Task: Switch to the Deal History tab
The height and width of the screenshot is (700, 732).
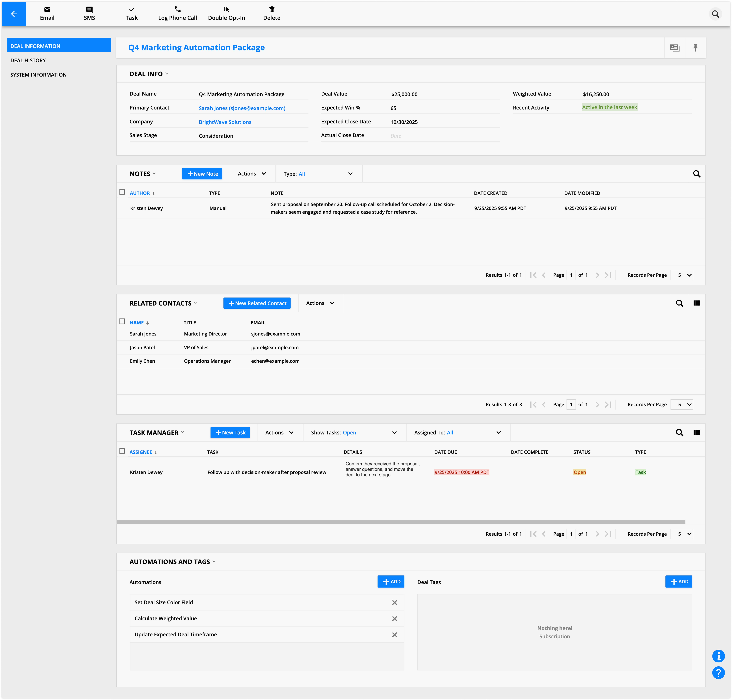Action: [28, 60]
